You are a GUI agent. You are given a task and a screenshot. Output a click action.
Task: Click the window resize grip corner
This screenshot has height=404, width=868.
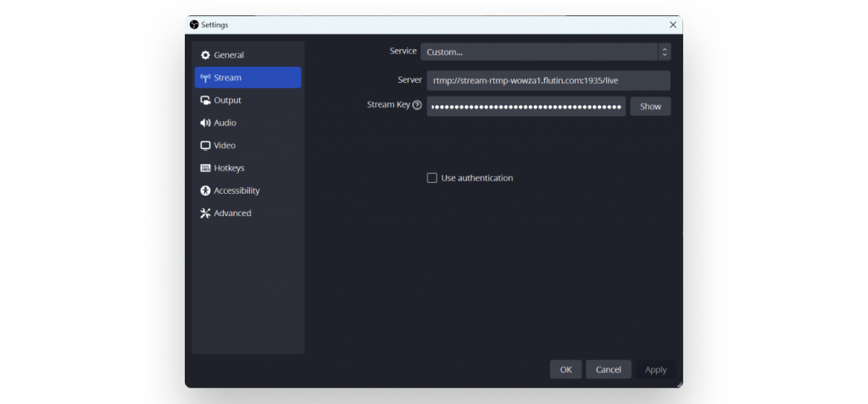tap(679, 384)
